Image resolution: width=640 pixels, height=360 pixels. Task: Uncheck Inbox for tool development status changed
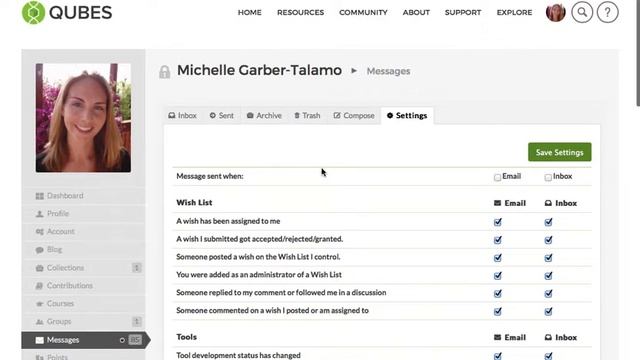(x=548, y=356)
